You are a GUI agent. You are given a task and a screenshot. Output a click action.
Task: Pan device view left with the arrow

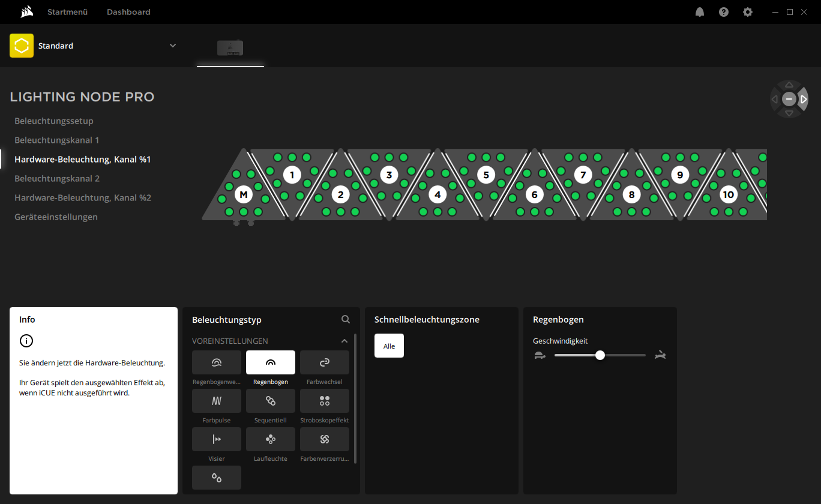pos(775,99)
